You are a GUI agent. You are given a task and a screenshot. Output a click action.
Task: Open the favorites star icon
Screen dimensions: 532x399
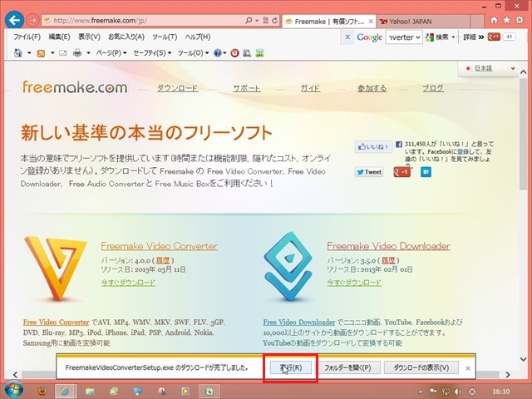(505, 19)
